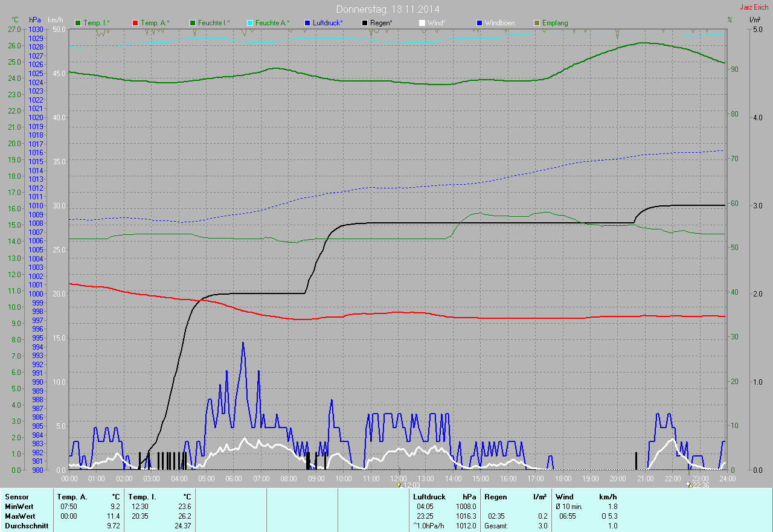Click the chart title Donnerstag, 13.11.2014

tap(388, 9)
